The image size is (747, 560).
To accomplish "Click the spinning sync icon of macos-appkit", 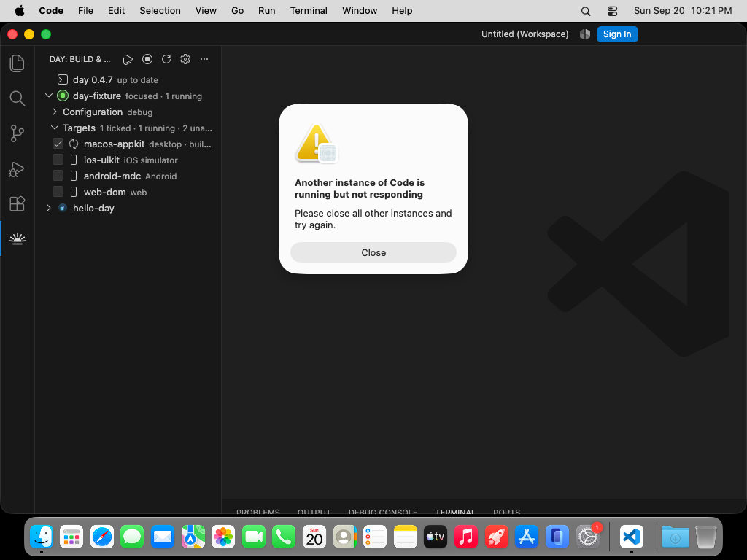I will click(74, 144).
